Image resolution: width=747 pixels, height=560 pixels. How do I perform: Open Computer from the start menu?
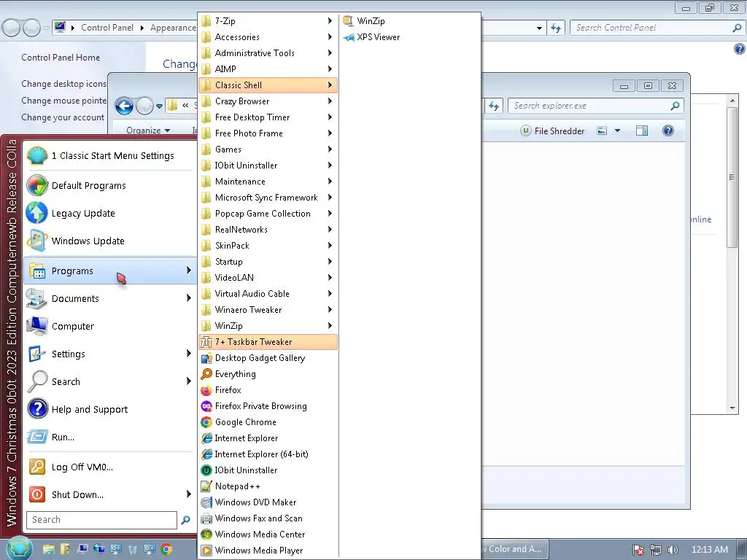[110, 326]
